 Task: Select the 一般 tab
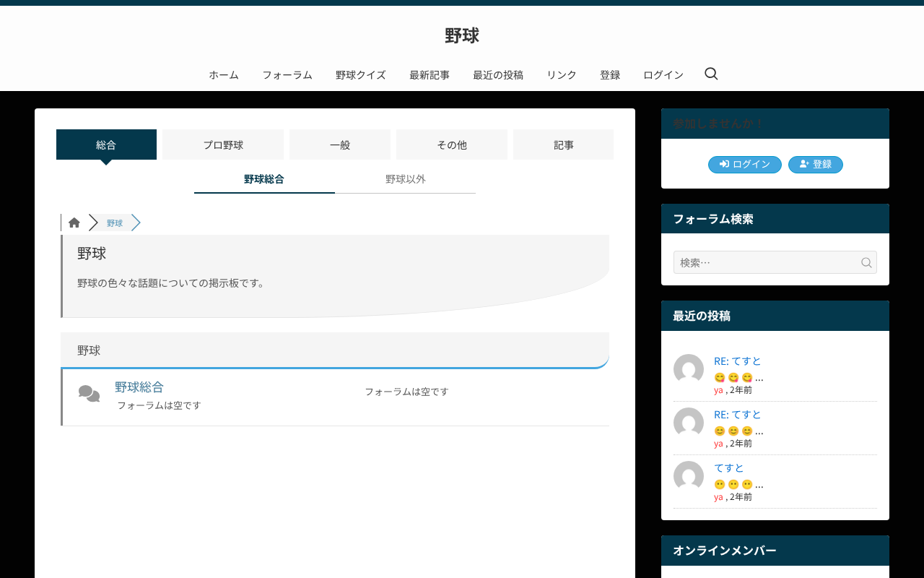click(x=340, y=144)
